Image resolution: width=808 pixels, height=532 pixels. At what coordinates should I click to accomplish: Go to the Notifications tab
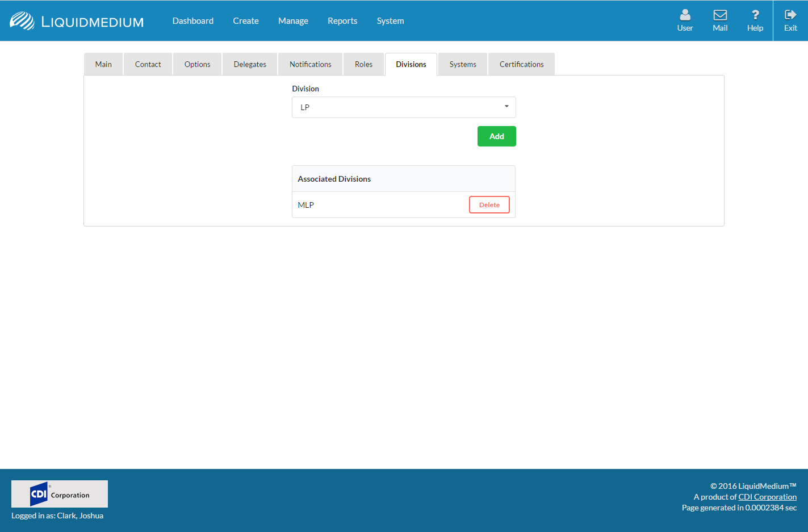[x=310, y=64]
